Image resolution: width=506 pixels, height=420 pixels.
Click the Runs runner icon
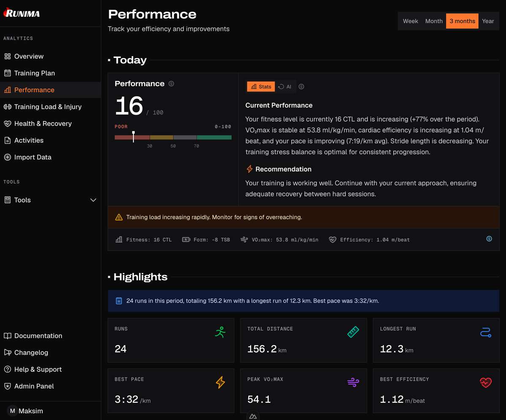click(220, 332)
